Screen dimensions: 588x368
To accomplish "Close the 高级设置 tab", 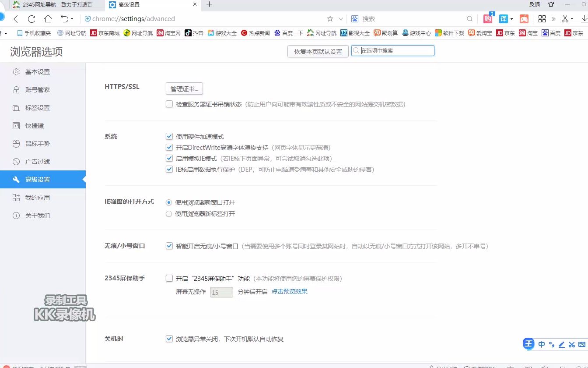I will point(195,4).
